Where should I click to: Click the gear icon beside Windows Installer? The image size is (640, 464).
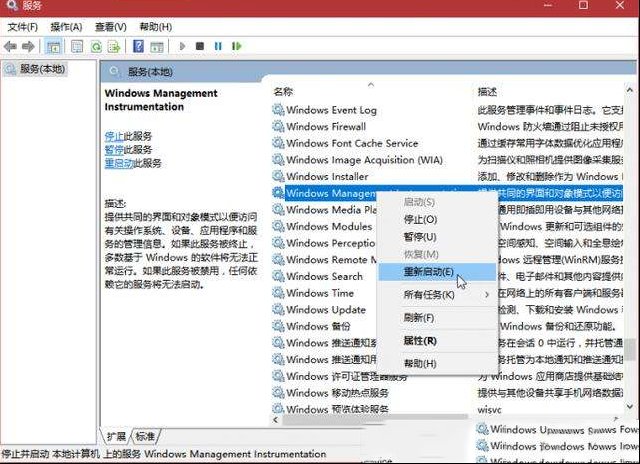coord(278,176)
